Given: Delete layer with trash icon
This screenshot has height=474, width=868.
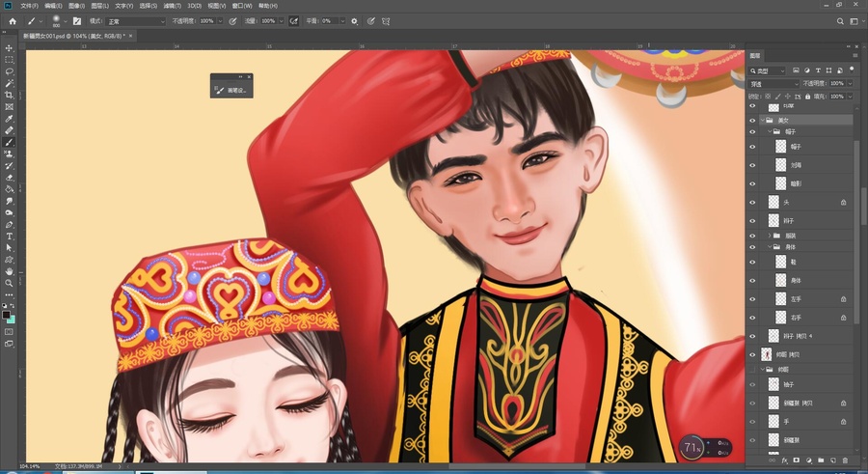Looking at the screenshot, I should coord(845,460).
